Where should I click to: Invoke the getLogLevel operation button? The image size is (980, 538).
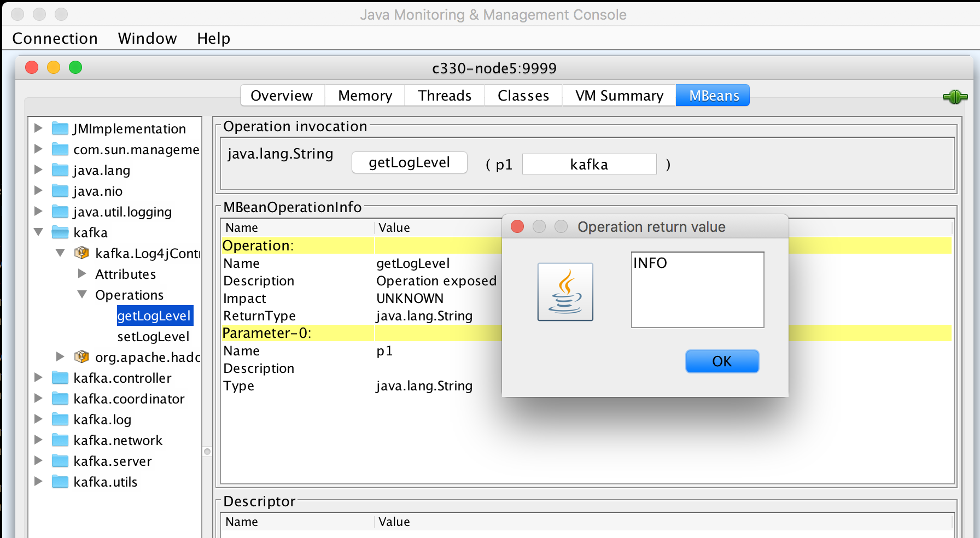409,162
